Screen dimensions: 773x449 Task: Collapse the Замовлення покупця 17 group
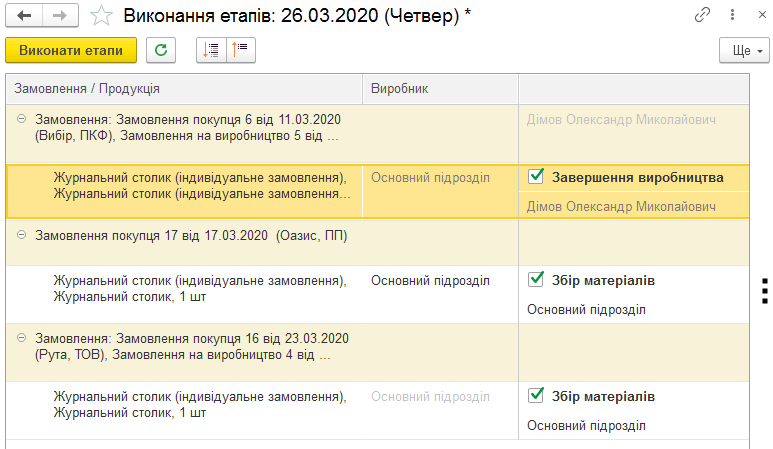[x=21, y=235]
